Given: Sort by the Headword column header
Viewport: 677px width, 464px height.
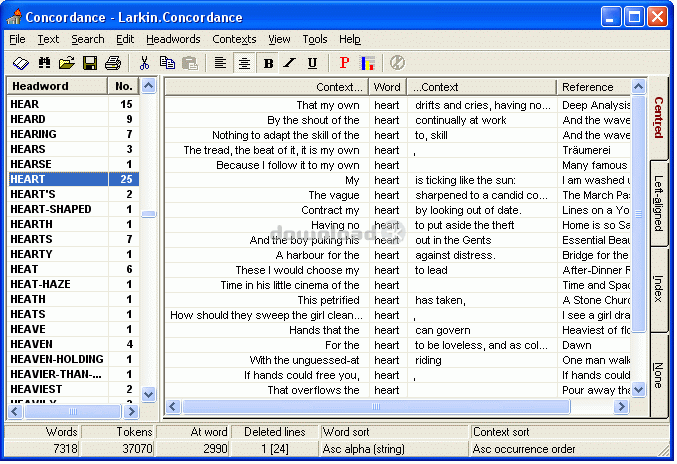Looking at the screenshot, I should coord(58,87).
